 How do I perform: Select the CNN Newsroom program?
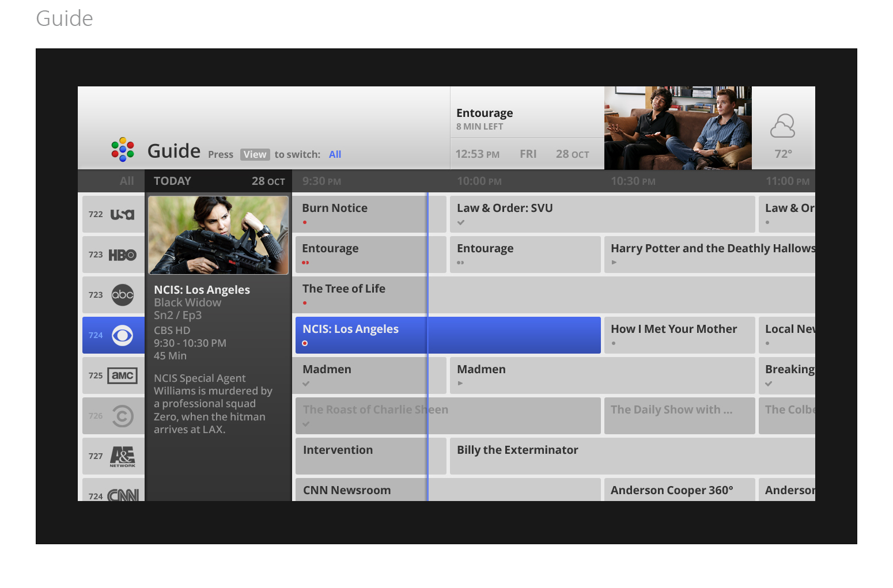coord(448,490)
